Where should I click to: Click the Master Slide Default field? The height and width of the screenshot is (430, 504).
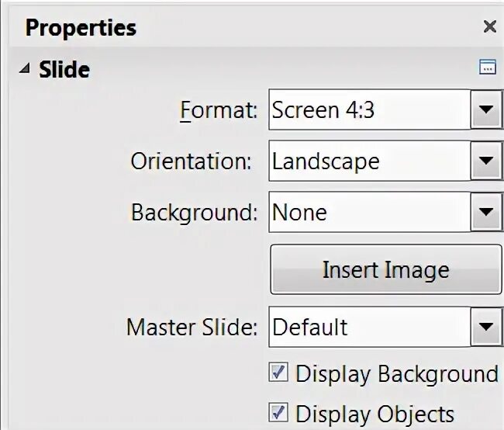(x=369, y=326)
